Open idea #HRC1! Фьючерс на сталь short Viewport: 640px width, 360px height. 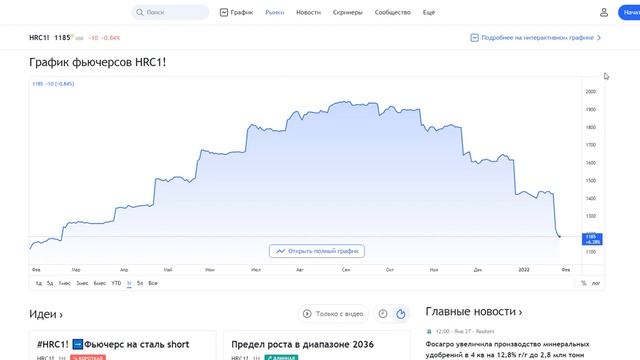(113, 344)
